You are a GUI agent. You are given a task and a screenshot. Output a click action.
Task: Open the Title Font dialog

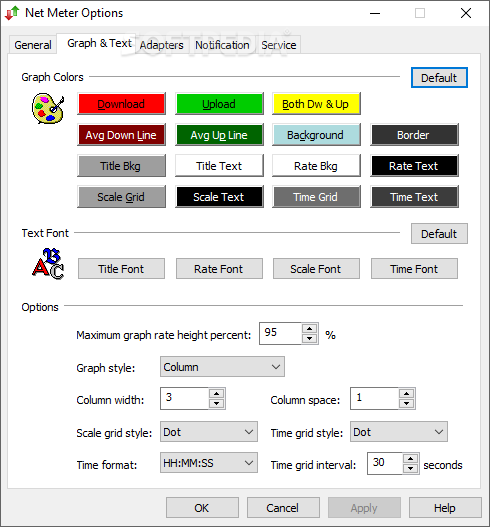pos(121,269)
